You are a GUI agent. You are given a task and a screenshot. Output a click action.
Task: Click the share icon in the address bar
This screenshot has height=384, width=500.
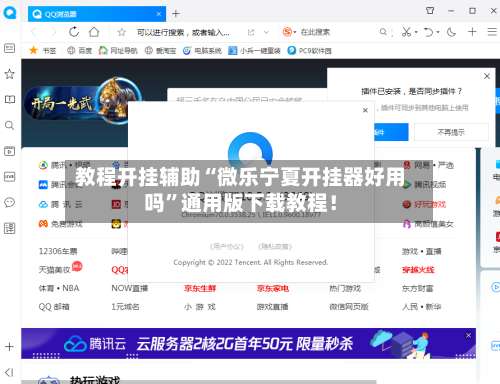[x=251, y=32]
